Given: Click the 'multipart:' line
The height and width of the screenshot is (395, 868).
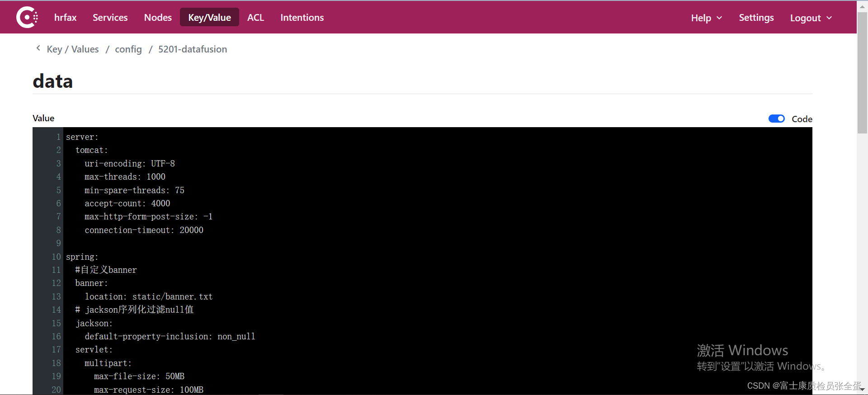Looking at the screenshot, I should [108, 363].
